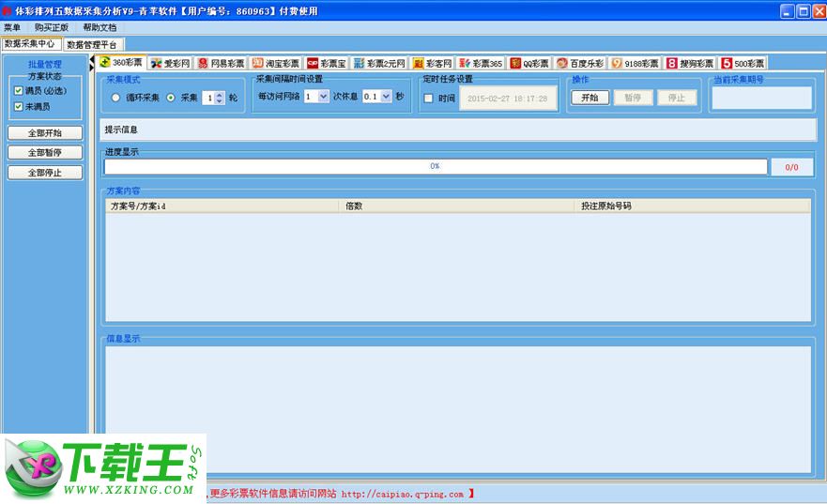The height and width of the screenshot is (504, 827).
Task: Click the 彩票365 tab icon
Action: (x=464, y=64)
